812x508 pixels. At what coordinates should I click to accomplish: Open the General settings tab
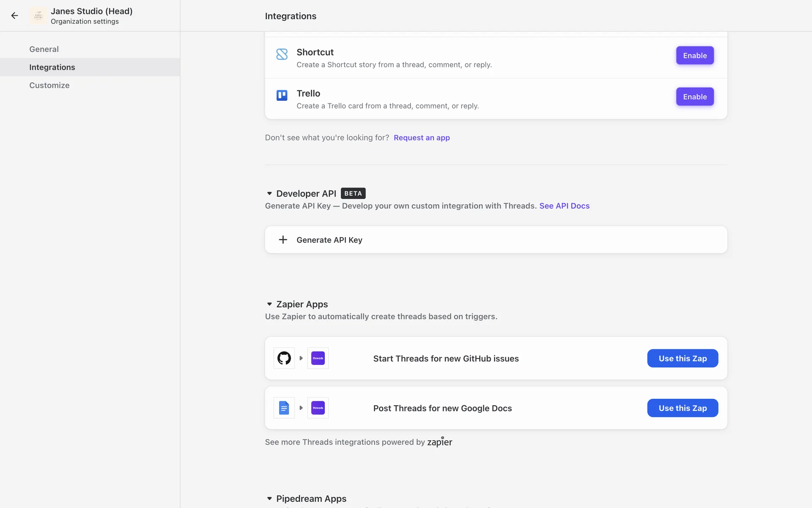pos(44,49)
